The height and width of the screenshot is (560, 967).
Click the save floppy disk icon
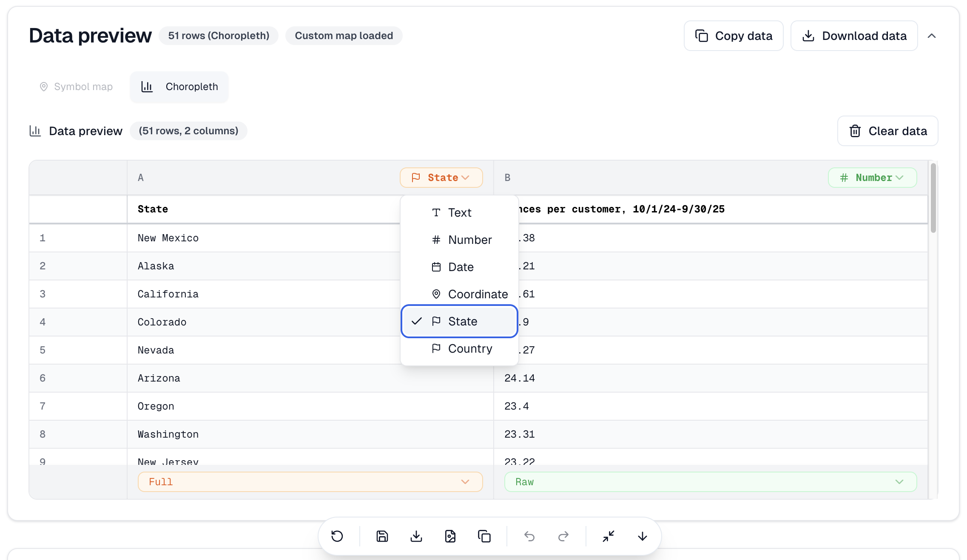point(382,536)
